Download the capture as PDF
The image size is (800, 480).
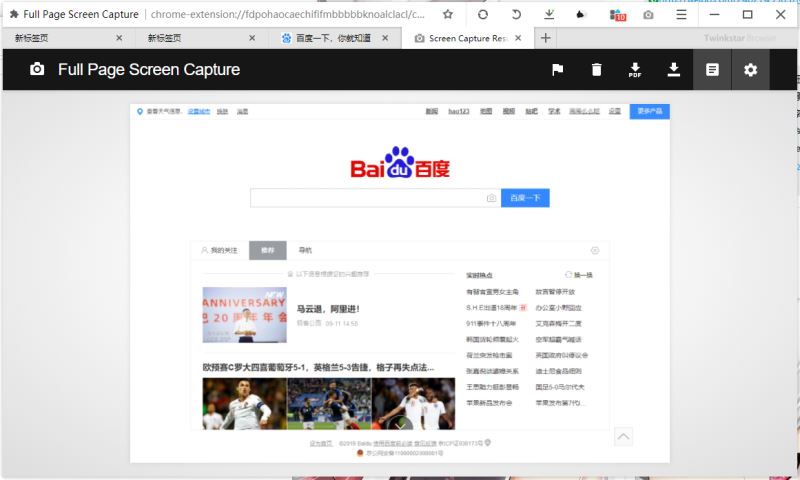coord(635,70)
